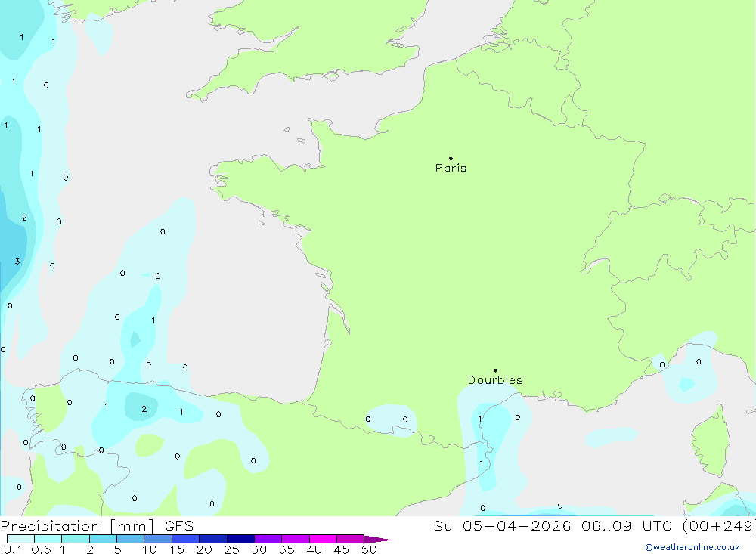Pick the 20–25 mm dark blue legend swatch

coord(213,539)
